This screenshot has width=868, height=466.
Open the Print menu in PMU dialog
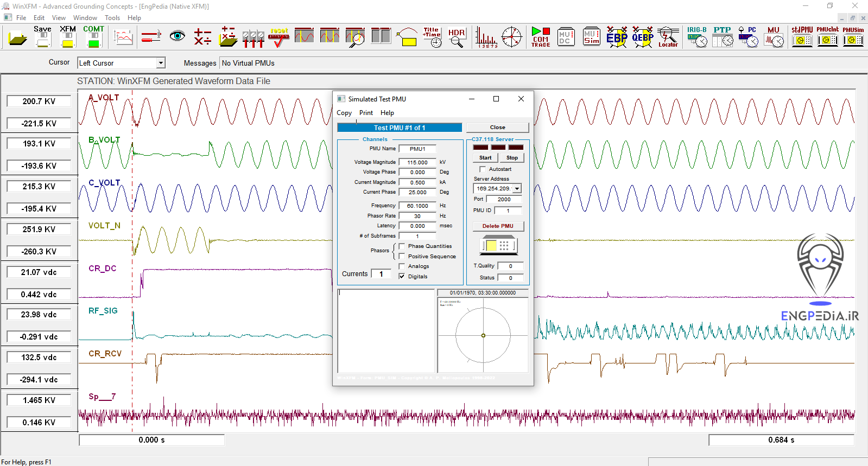366,113
